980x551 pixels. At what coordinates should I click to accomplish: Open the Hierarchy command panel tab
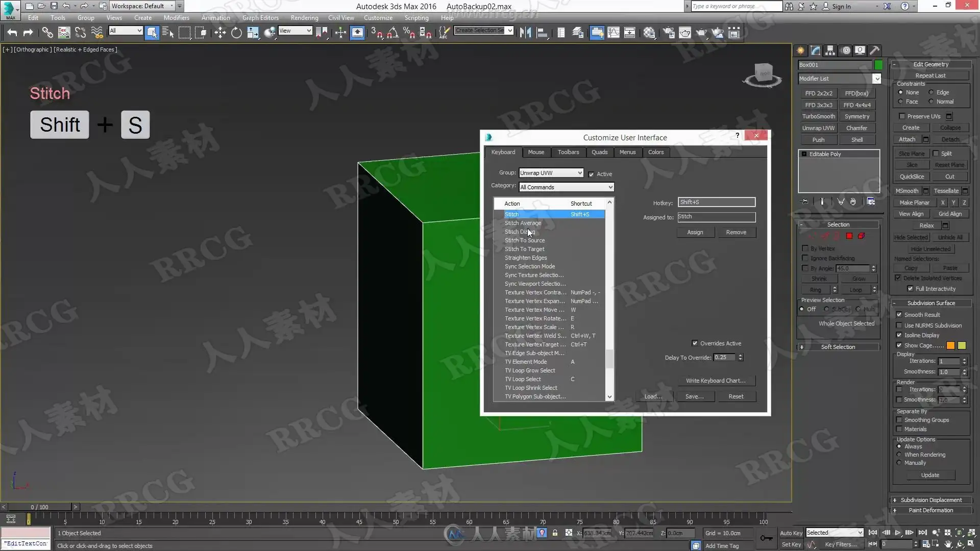[x=830, y=50]
